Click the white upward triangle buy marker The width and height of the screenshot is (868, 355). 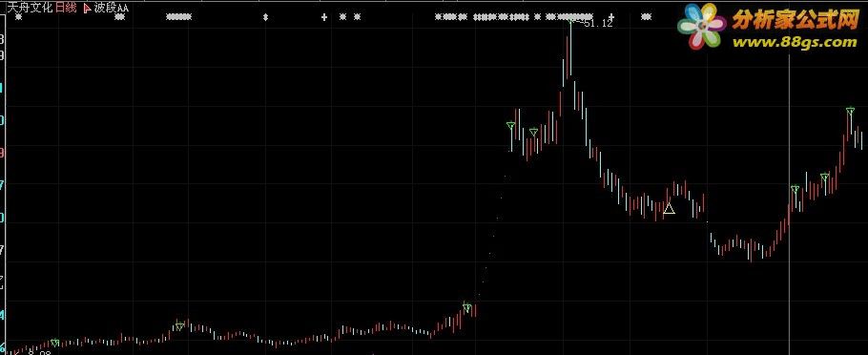click(x=670, y=208)
